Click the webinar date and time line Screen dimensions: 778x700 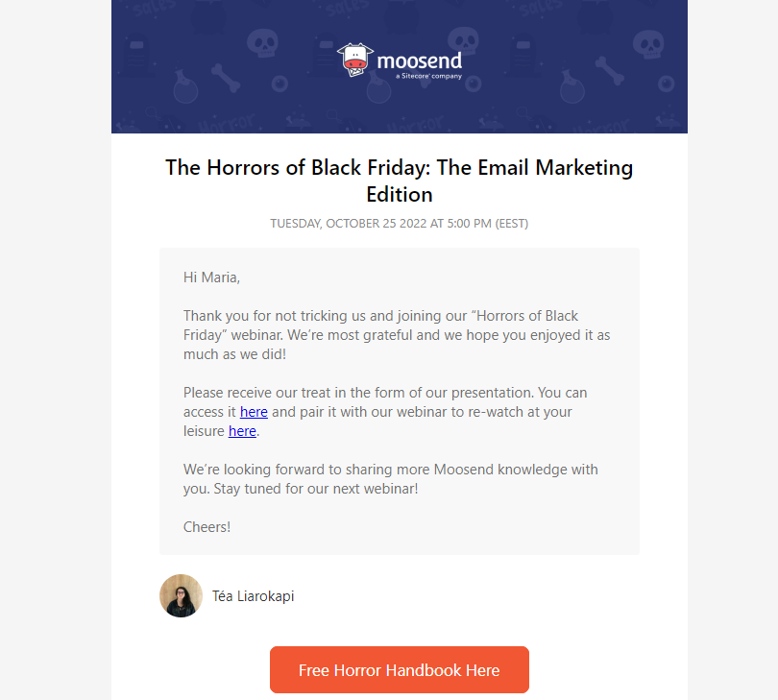pyautogui.click(x=400, y=223)
